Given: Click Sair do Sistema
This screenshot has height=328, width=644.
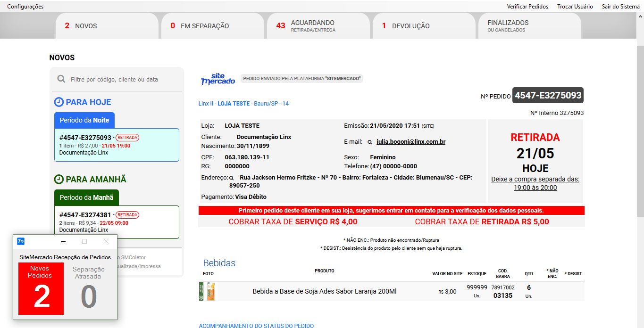Looking at the screenshot, I should (621, 7).
